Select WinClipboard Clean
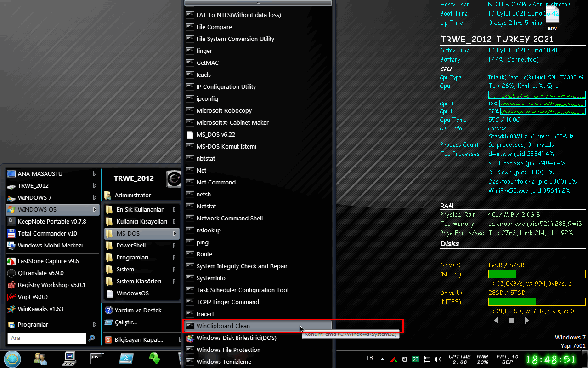Screen dimensions: 588x368 (258, 326)
